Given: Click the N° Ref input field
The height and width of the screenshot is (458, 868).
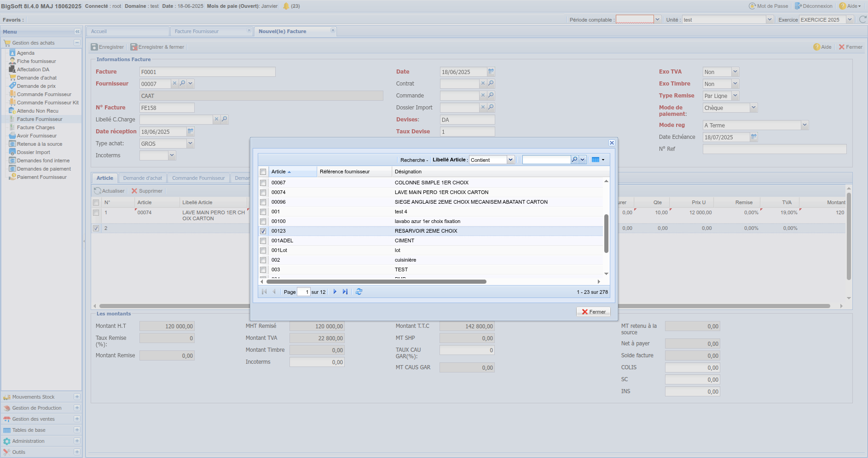Looking at the screenshot, I should (x=775, y=149).
